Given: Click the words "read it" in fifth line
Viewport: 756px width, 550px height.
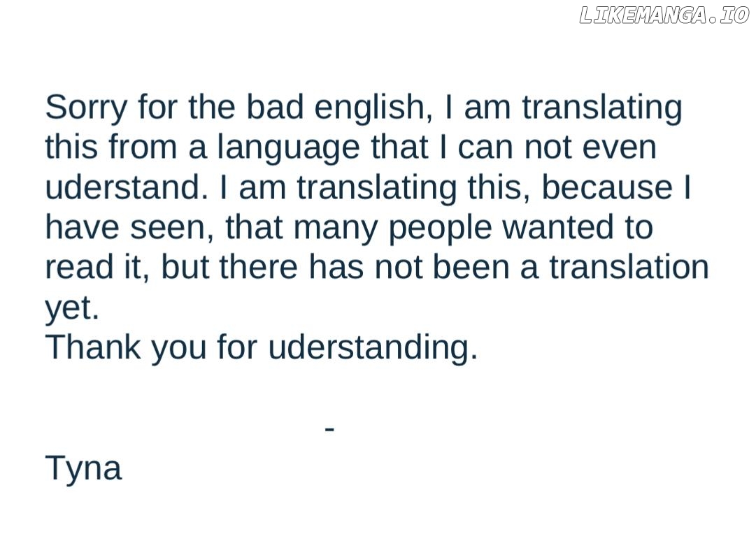Looking at the screenshot, I should tap(97, 267).
